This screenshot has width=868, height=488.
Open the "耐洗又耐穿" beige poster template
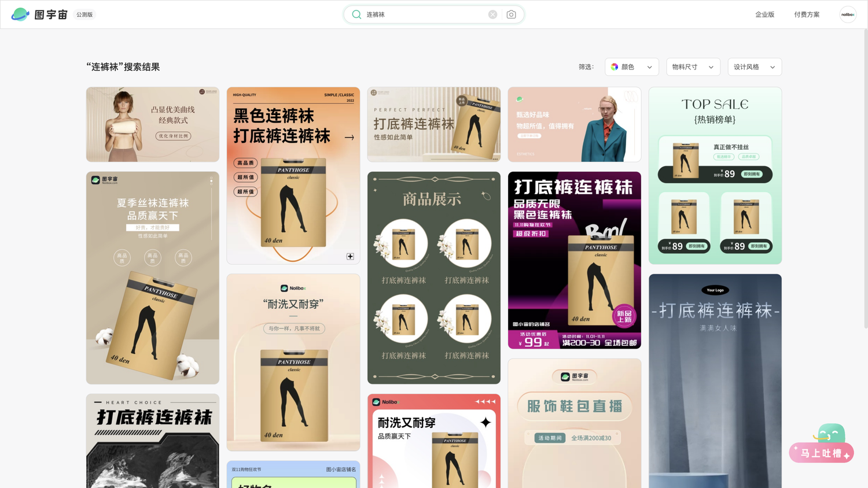tap(293, 363)
